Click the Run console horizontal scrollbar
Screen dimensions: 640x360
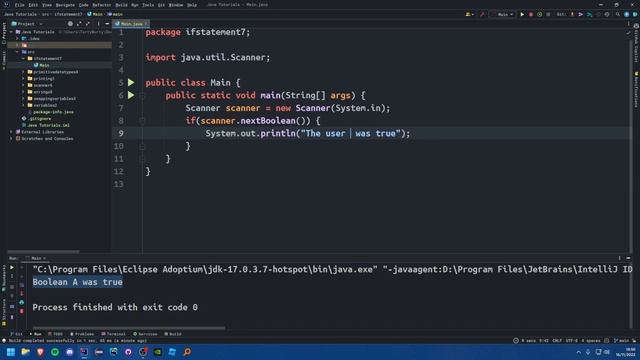tap(129, 327)
